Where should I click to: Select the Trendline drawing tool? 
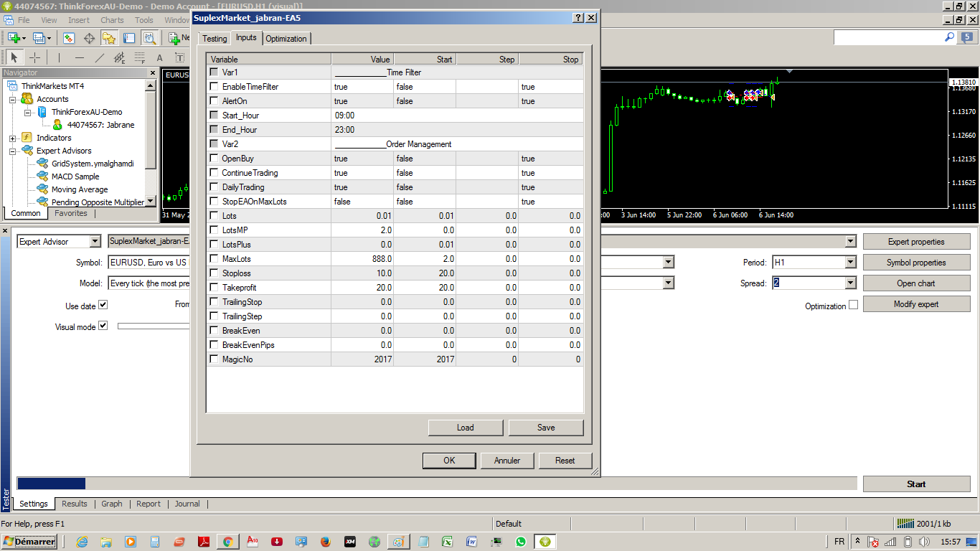point(99,57)
